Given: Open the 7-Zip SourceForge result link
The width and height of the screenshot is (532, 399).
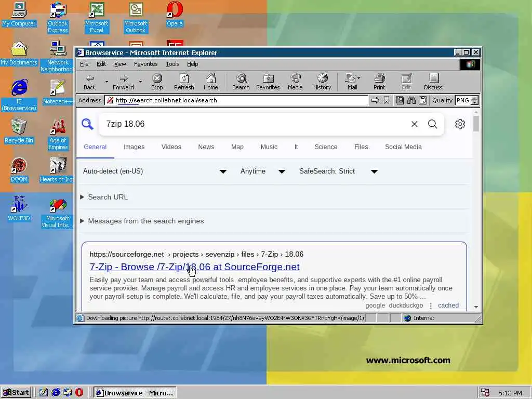Looking at the screenshot, I should (194, 267).
